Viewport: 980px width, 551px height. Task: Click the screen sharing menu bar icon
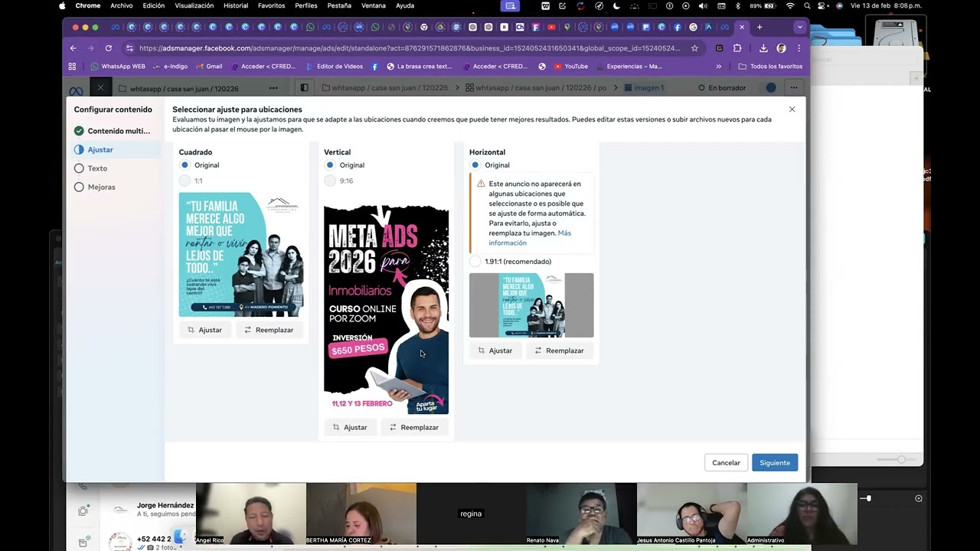tap(510, 5)
